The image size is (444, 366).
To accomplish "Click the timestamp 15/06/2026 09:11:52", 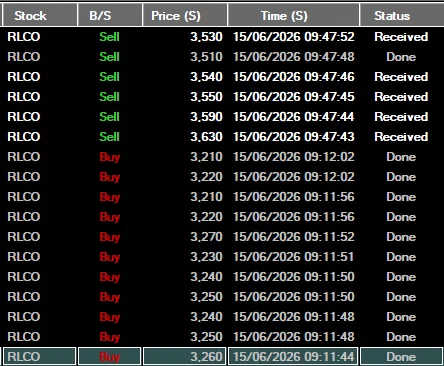I will click(294, 237).
